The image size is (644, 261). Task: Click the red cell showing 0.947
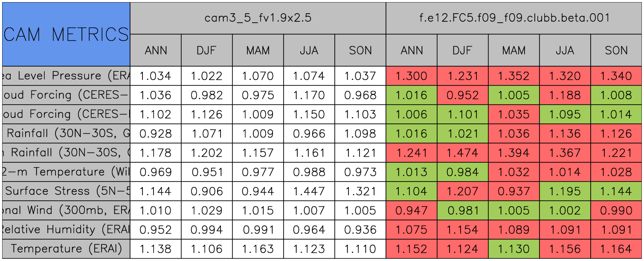pyautogui.click(x=411, y=211)
